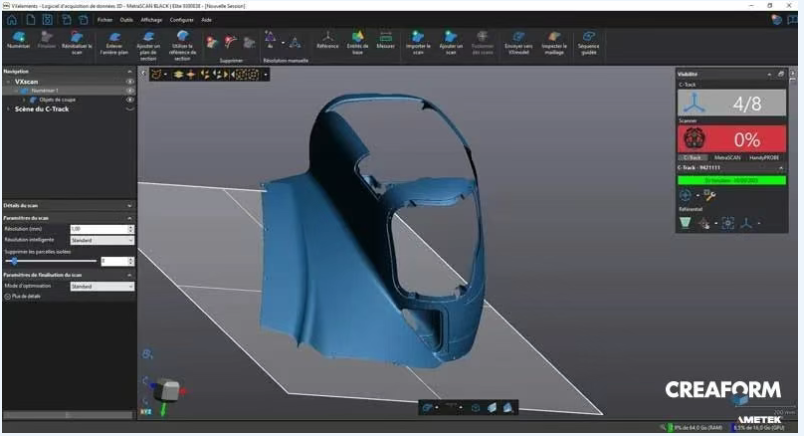Click the new session document icon
The image size is (804, 436).
[30, 19]
